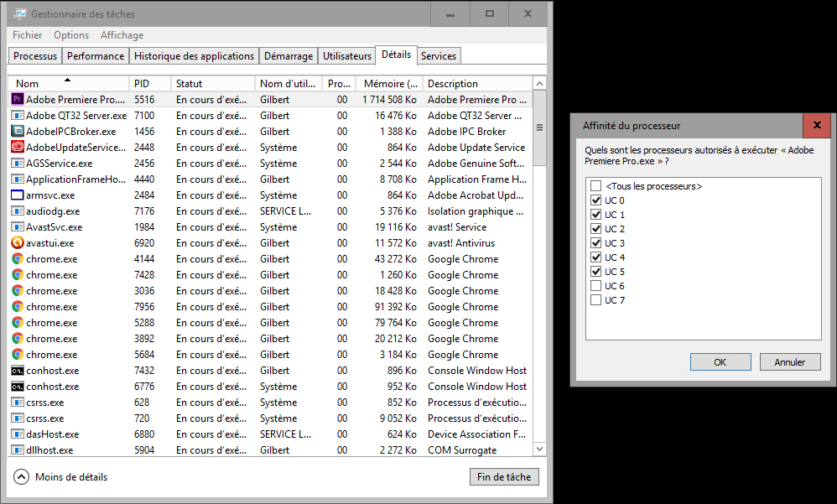
Task: Switch to the Démarrage tab
Action: (x=289, y=56)
